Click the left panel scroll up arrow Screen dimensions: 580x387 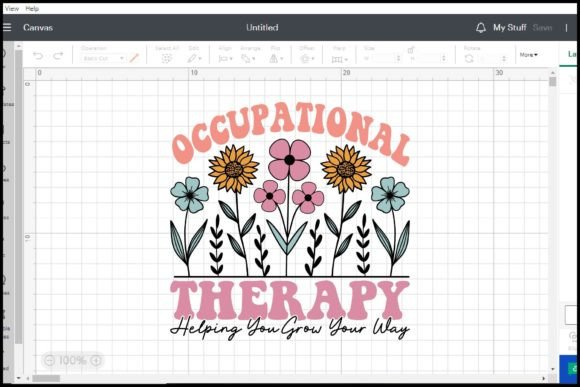coord(18,46)
